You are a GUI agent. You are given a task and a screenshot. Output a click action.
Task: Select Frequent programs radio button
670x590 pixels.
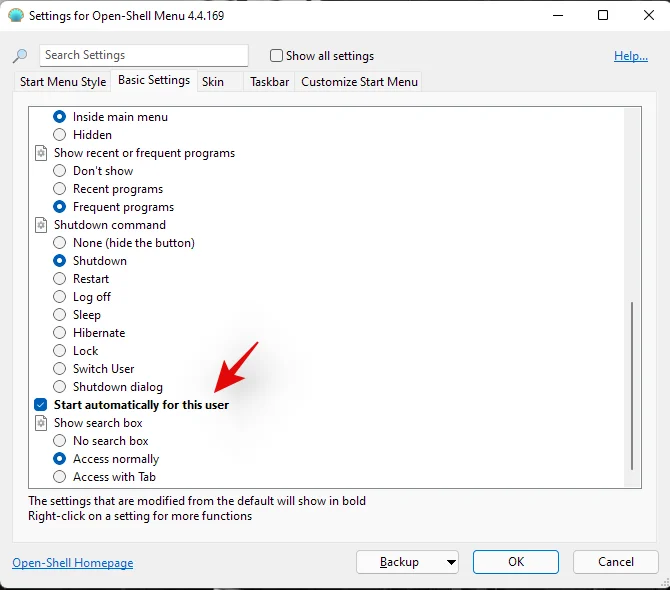(59, 207)
